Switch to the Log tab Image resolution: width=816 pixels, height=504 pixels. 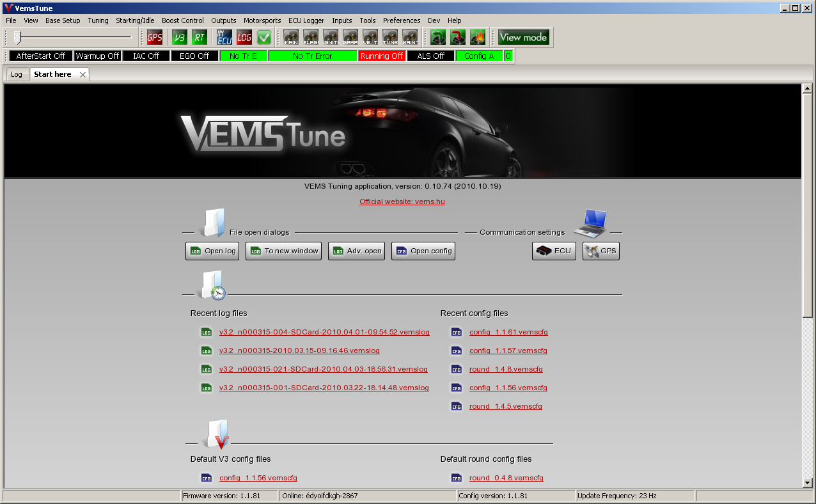17,74
